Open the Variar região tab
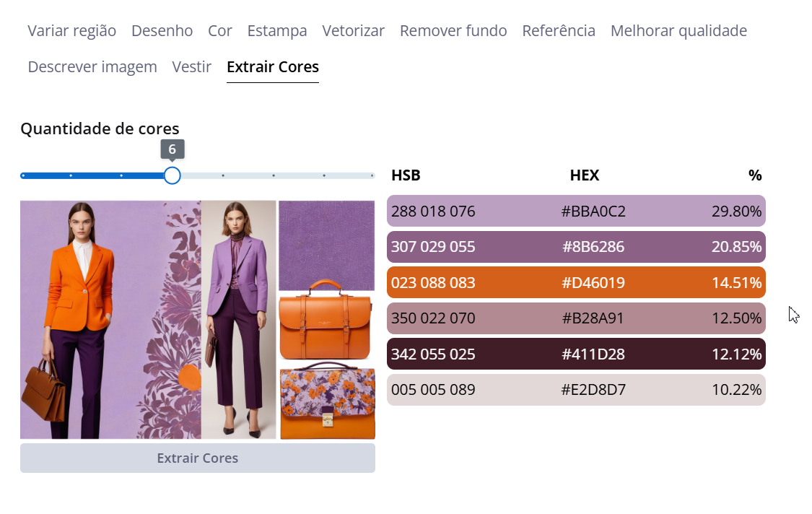 pyautogui.click(x=71, y=31)
